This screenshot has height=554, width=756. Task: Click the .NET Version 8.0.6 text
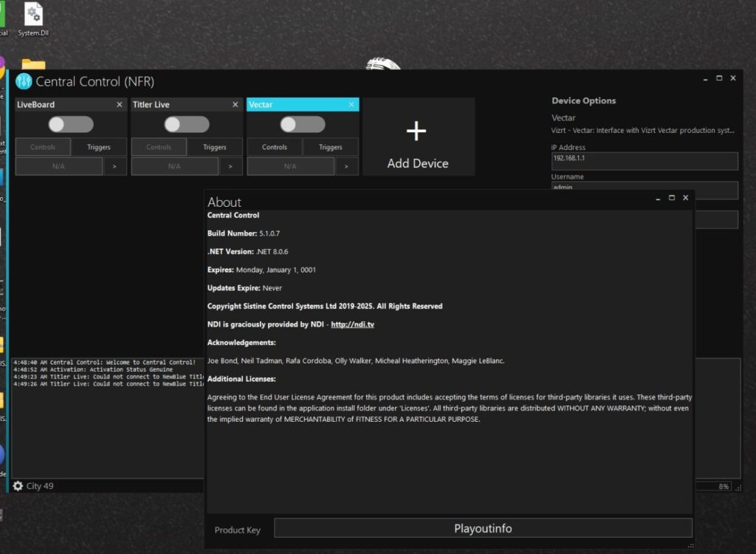click(x=248, y=252)
